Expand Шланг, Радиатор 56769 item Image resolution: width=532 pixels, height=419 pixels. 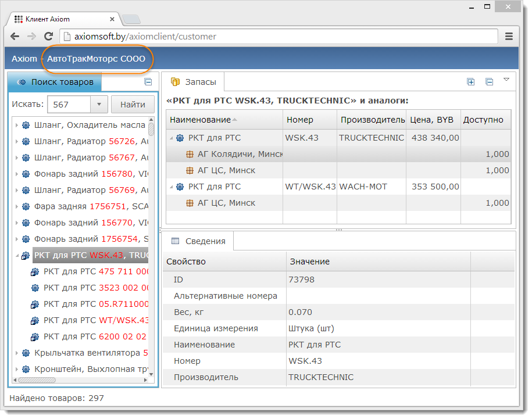point(17,190)
